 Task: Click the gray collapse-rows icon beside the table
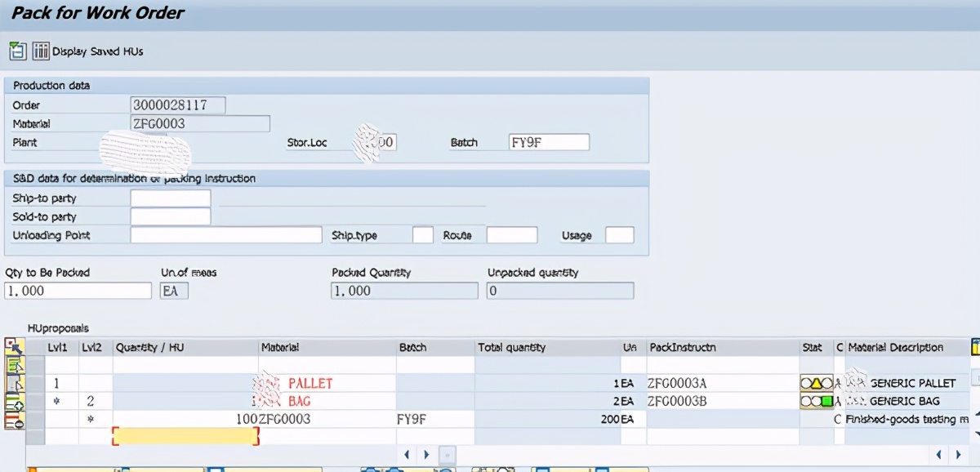coord(14,384)
